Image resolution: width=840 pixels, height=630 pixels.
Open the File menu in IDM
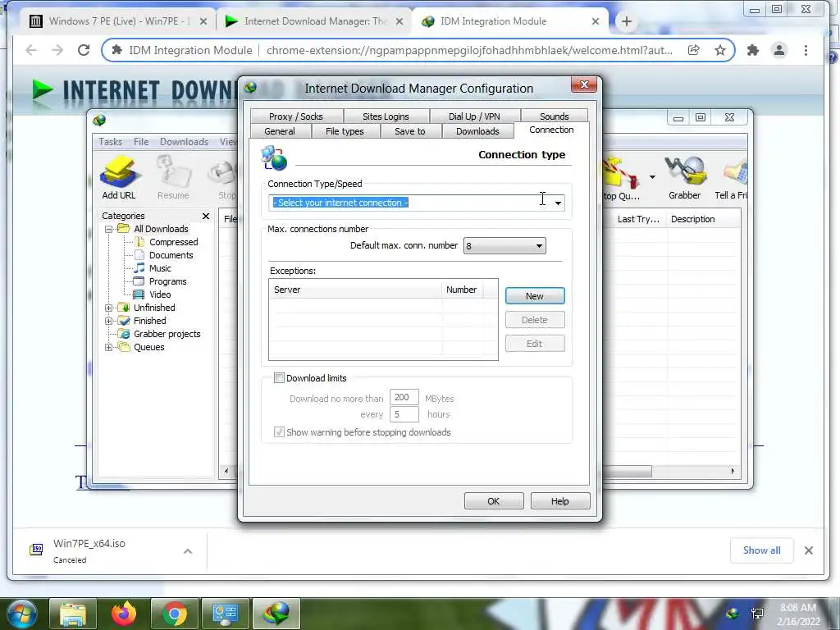(141, 142)
